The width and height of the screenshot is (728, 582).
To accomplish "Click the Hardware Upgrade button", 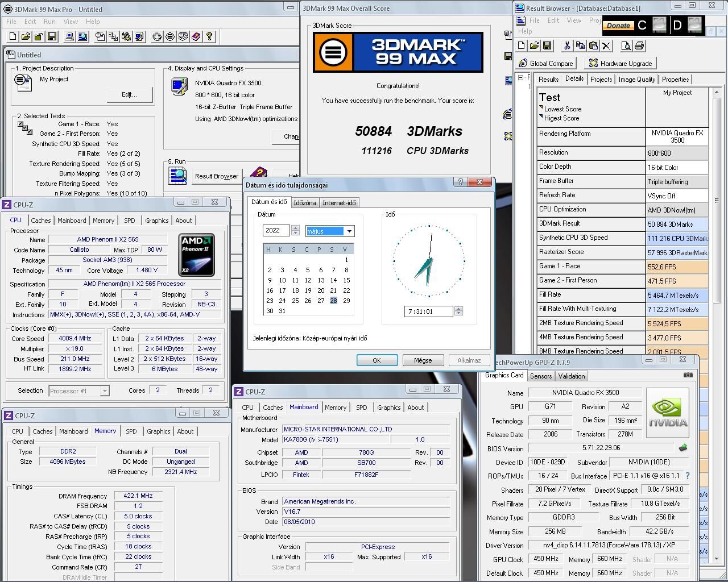I will (x=620, y=64).
